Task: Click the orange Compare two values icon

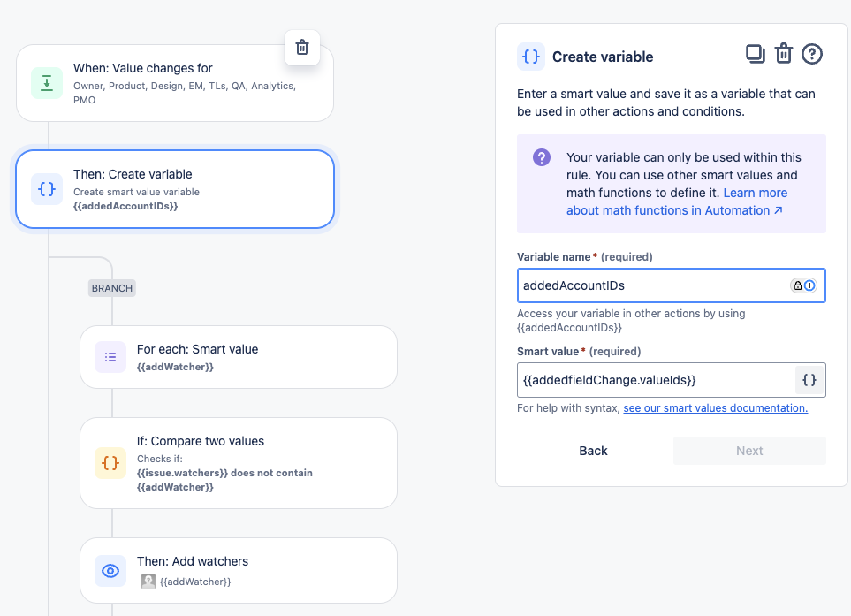Action: (x=110, y=463)
